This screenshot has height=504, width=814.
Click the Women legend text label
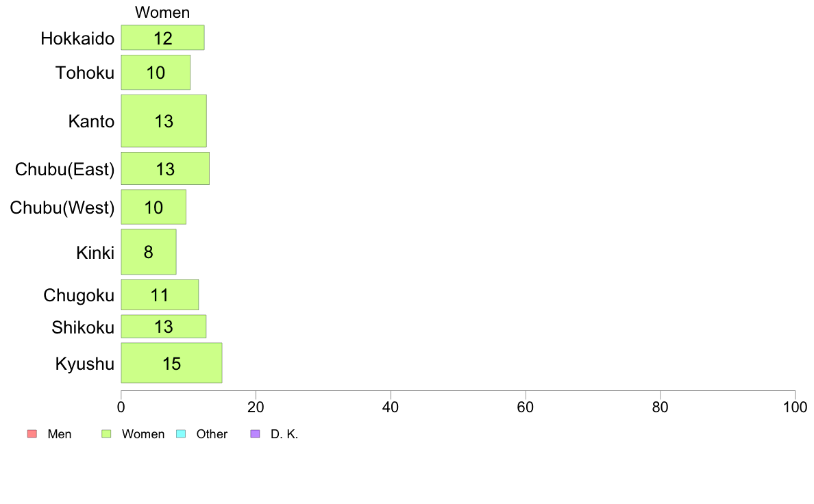(x=143, y=434)
